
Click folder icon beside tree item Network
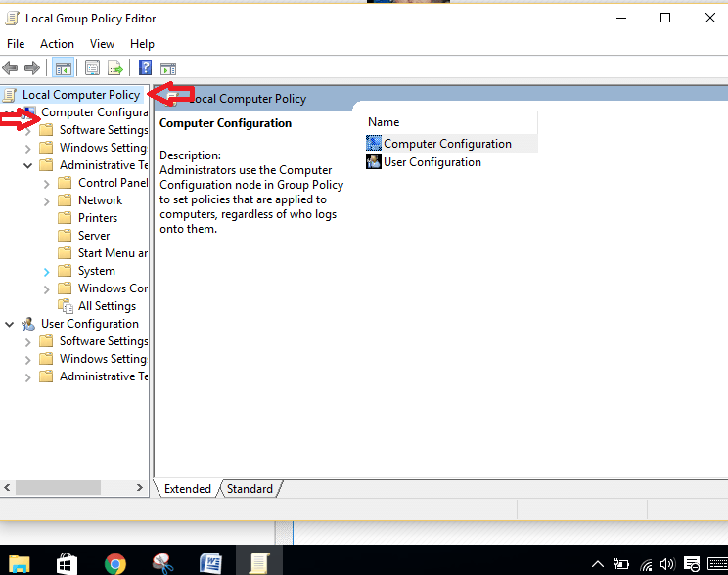click(x=65, y=200)
